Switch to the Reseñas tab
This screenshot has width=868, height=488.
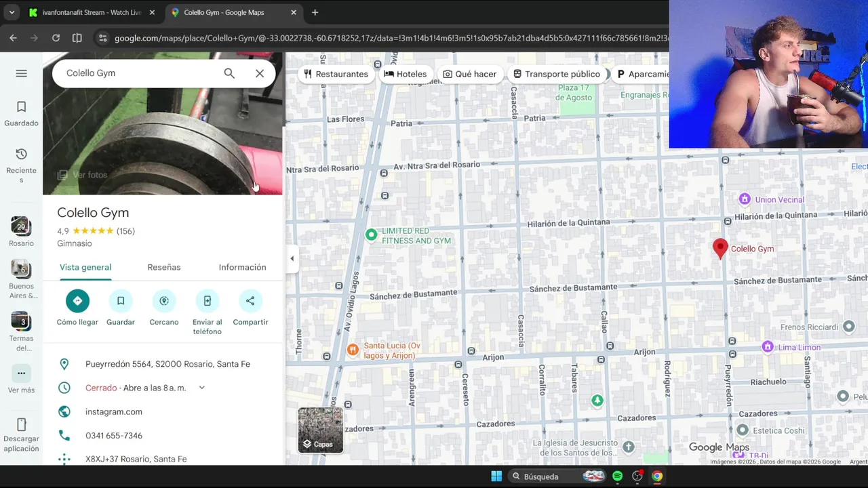164,267
